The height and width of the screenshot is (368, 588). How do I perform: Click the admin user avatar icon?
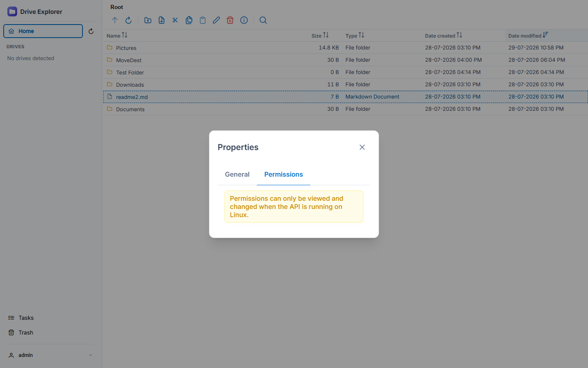tap(11, 355)
